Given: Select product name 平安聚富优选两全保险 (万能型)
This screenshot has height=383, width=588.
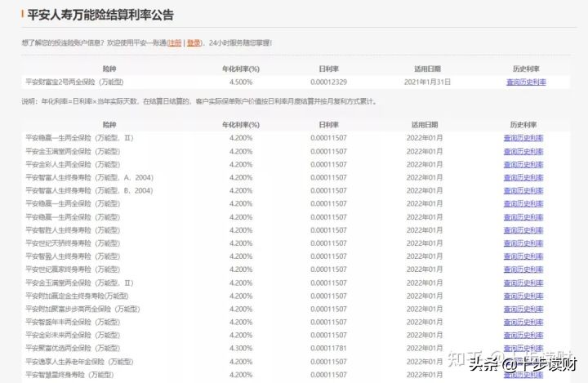Looking at the screenshot, I should (x=73, y=349).
